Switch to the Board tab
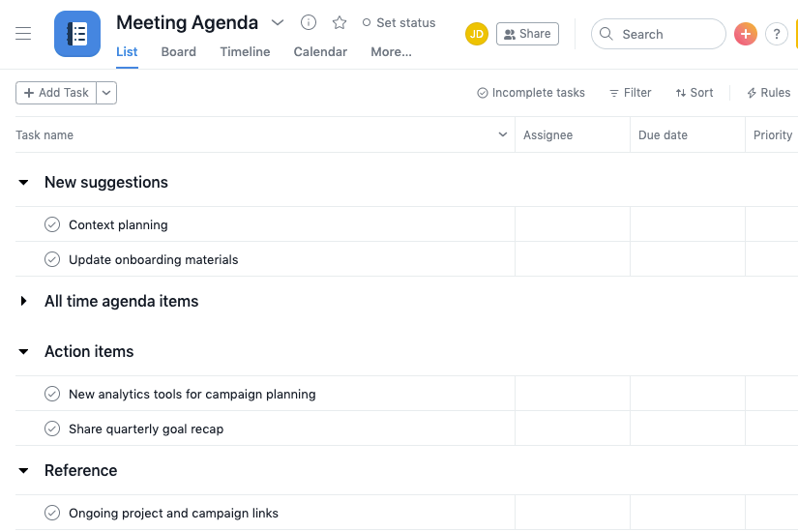Image resolution: width=798 pixels, height=532 pixels. coord(179,51)
